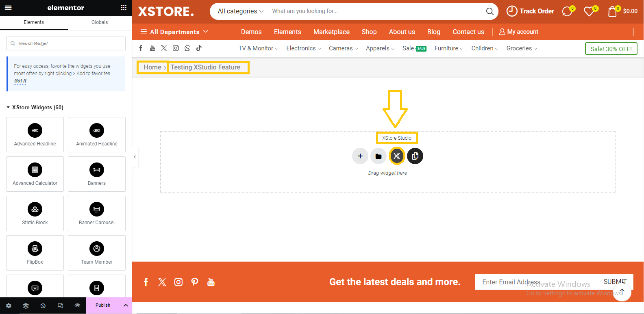
Task: Click the Instagram icon in top social bar
Action: click(176, 48)
